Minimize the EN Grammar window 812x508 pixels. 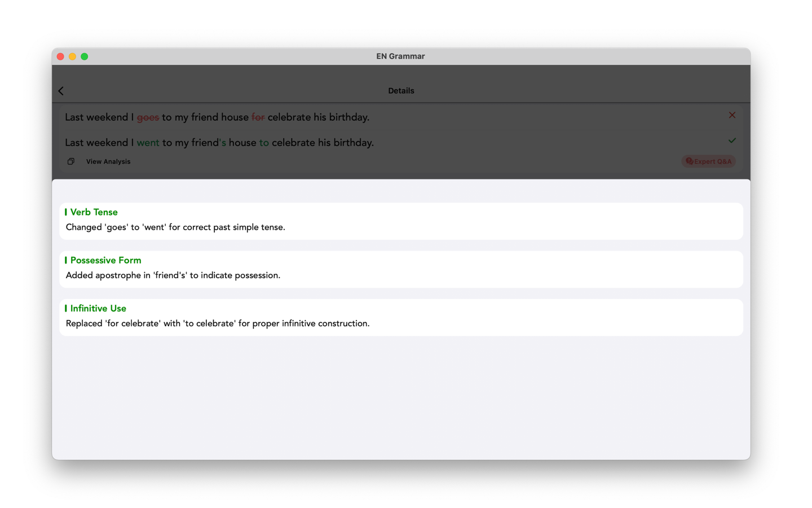(72, 56)
